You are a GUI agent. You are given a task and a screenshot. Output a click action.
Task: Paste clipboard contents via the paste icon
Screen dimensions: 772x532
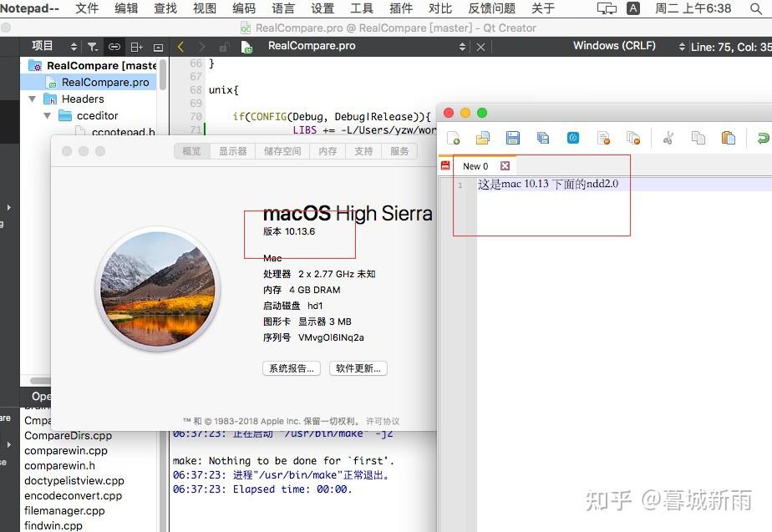[727, 137]
